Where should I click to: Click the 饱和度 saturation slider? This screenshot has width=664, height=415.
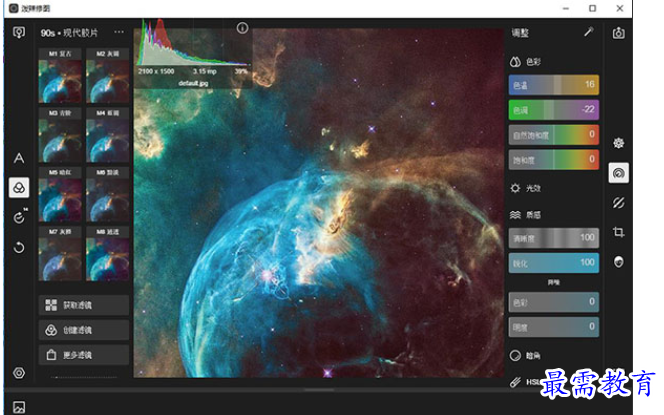click(x=554, y=160)
